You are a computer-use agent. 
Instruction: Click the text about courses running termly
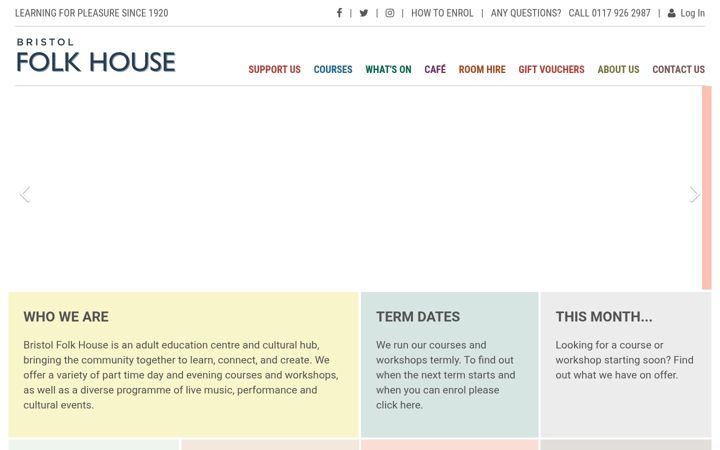(445, 375)
